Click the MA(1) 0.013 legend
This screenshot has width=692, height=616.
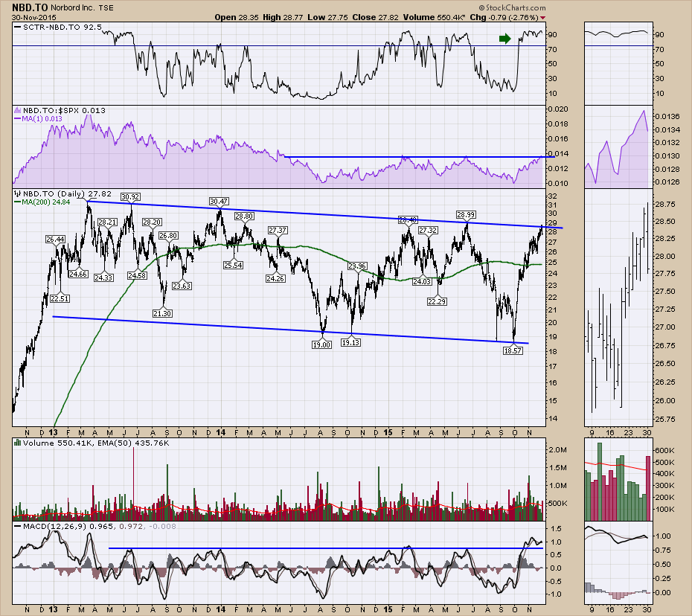pyautogui.click(x=42, y=119)
